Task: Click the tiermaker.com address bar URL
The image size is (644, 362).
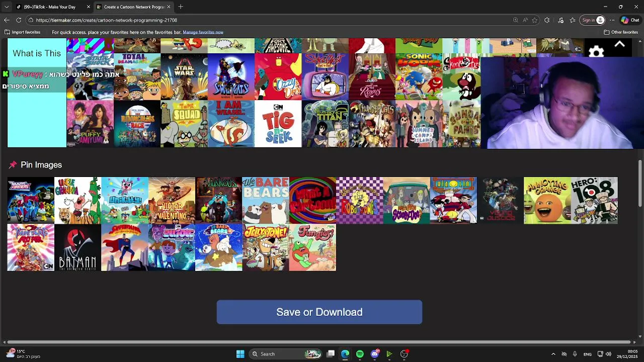Action: point(107,20)
